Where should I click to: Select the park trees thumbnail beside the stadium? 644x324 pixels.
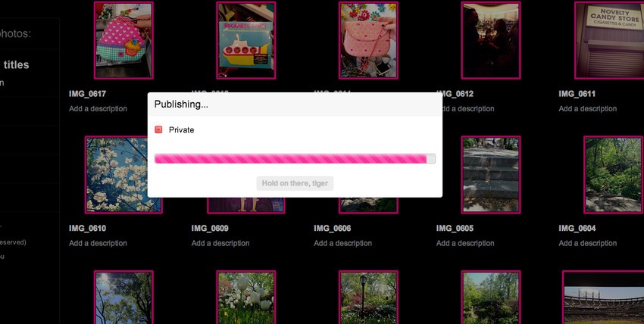pos(491,298)
